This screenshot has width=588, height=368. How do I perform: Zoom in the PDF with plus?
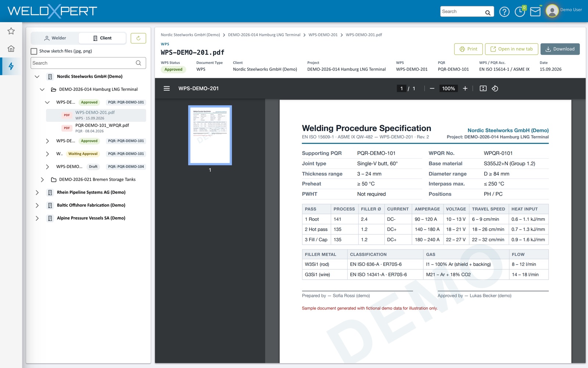point(465,88)
